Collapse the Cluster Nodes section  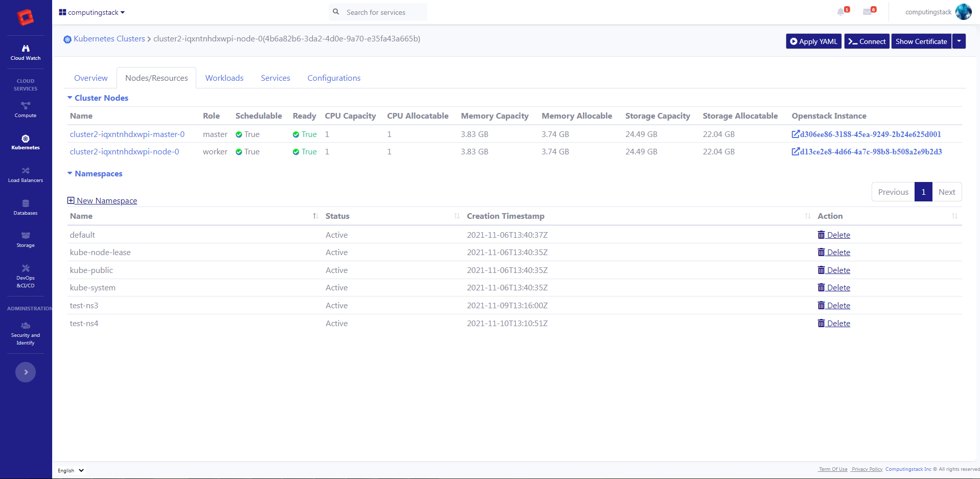pos(98,98)
